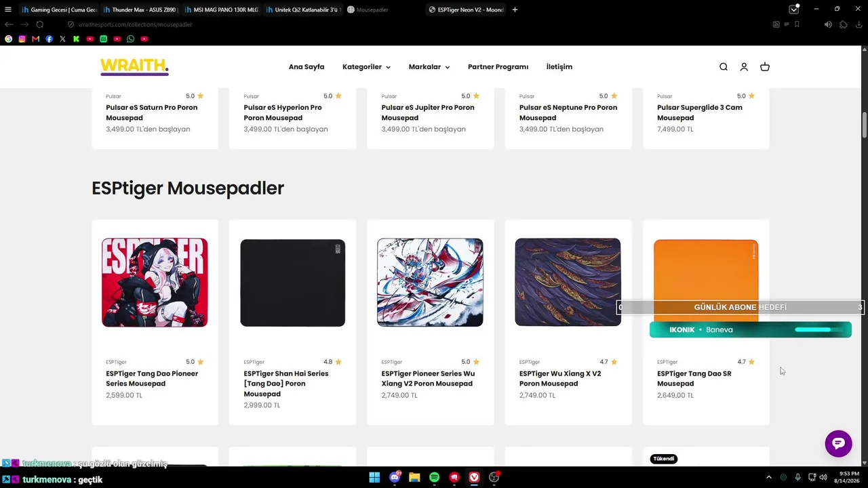868x488 pixels.
Task: Go back with the browser back arrow
Action: pos(9,24)
